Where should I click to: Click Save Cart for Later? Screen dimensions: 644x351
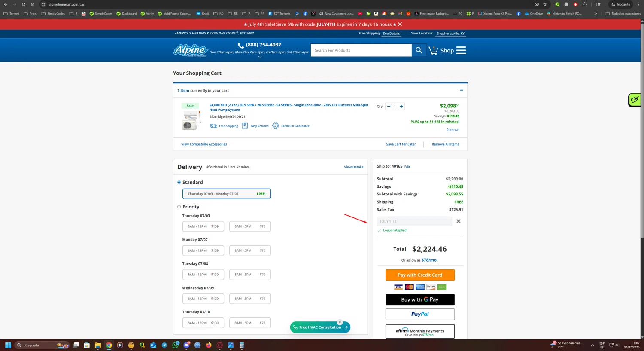(x=401, y=144)
